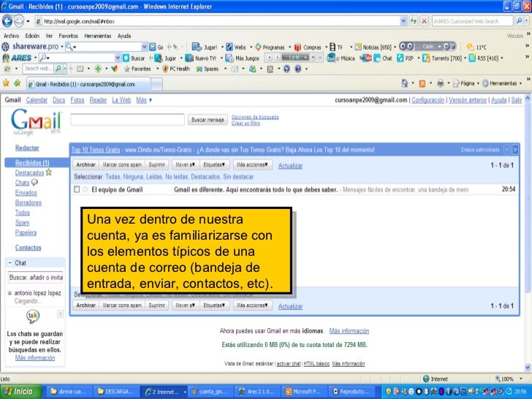Click Redactar to compose mail
Viewport: 532px width, 399px height.
(x=27, y=148)
